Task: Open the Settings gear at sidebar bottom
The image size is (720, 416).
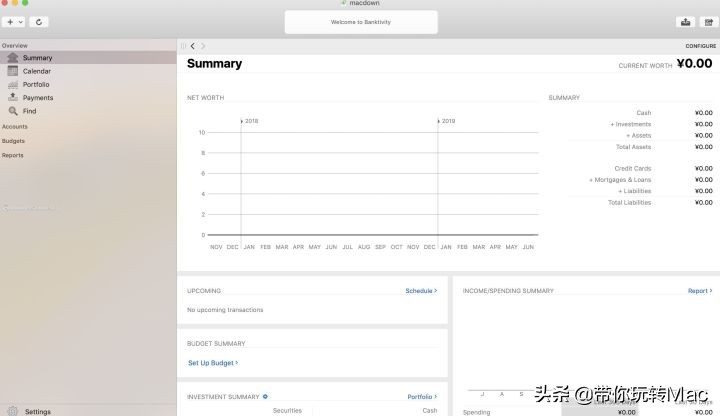Action: [x=12, y=411]
